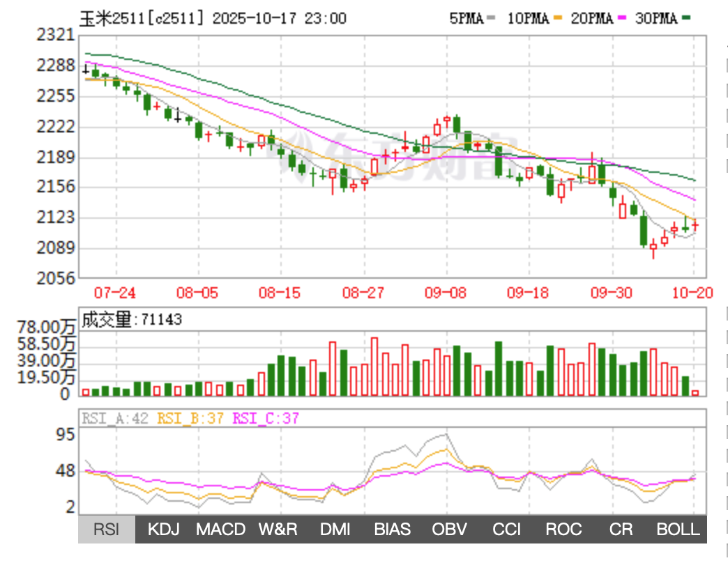Viewport: 728px width, 563px height.
Task: Show the ROC indicator tab
Action: click(x=563, y=530)
